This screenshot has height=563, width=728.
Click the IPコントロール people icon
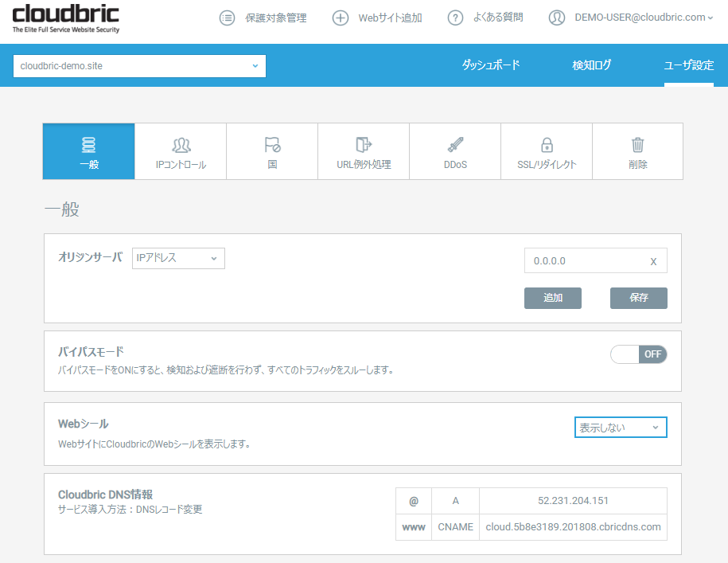pyautogui.click(x=181, y=145)
